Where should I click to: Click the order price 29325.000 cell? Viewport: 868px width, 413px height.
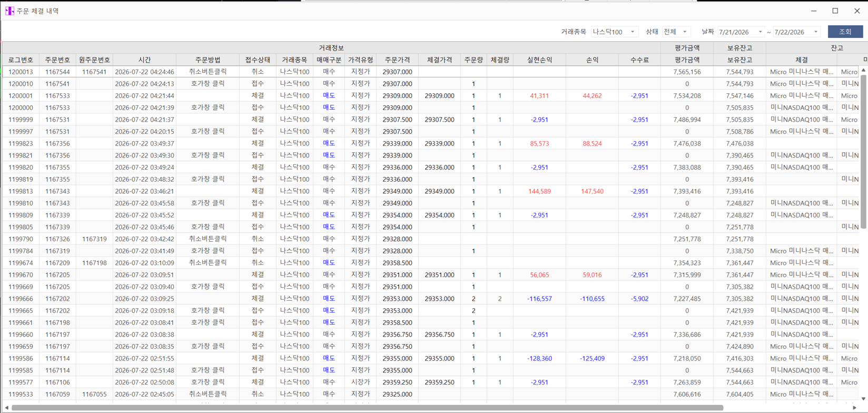click(x=398, y=394)
